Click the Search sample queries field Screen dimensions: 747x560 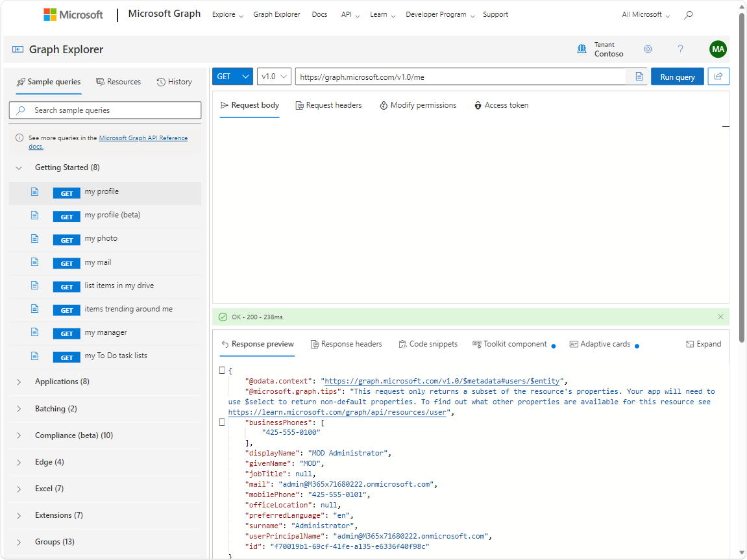(105, 110)
